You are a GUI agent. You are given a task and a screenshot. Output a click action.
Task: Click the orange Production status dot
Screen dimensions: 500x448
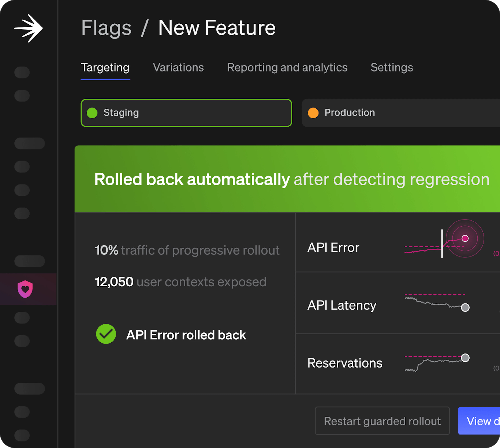pyautogui.click(x=313, y=113)
